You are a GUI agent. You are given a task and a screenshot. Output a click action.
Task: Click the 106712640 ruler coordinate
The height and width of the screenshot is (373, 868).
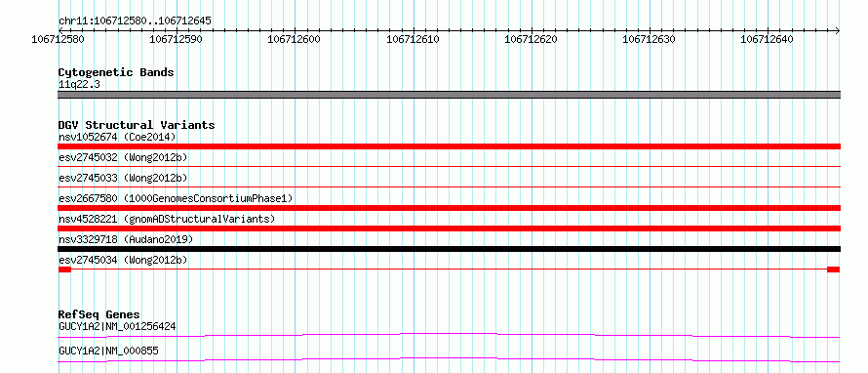(768, 39)
